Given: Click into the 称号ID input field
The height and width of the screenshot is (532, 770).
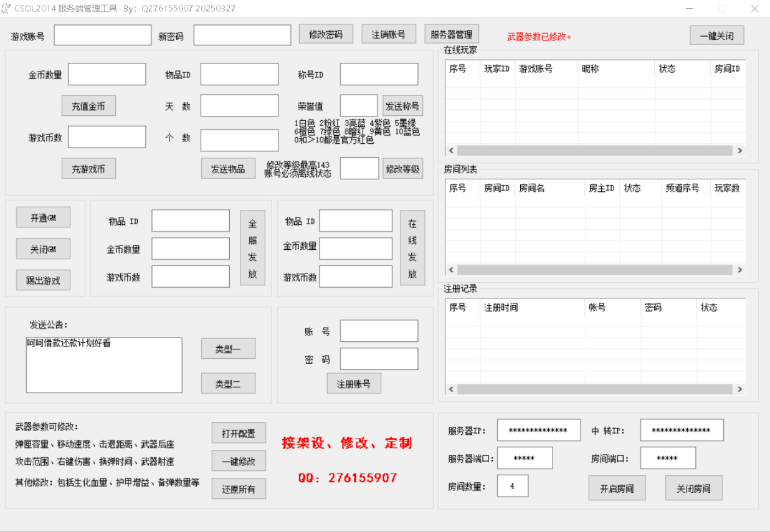Looking at the screenshot, I should (x=379, y=74).
